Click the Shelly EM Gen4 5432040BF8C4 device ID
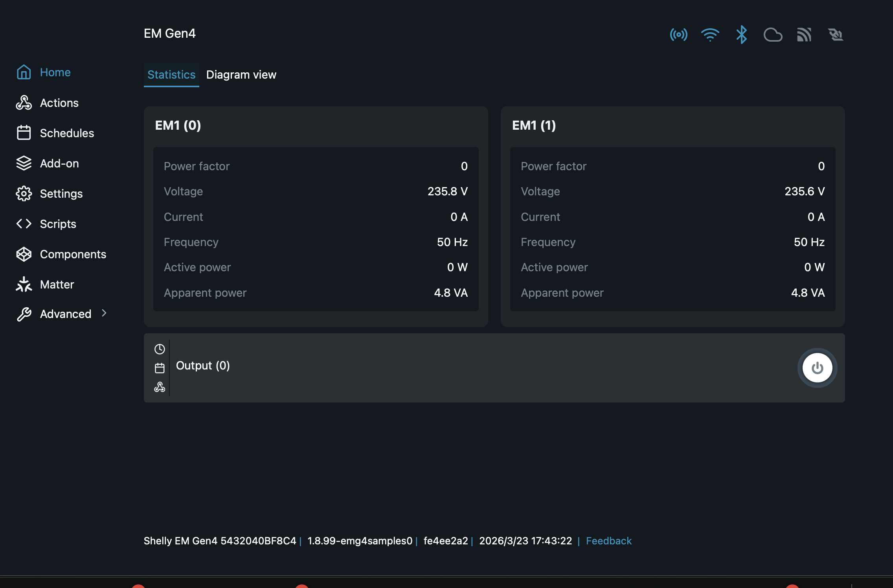The width and height of the screenshot is (893, 588). [x=220, y=541]
